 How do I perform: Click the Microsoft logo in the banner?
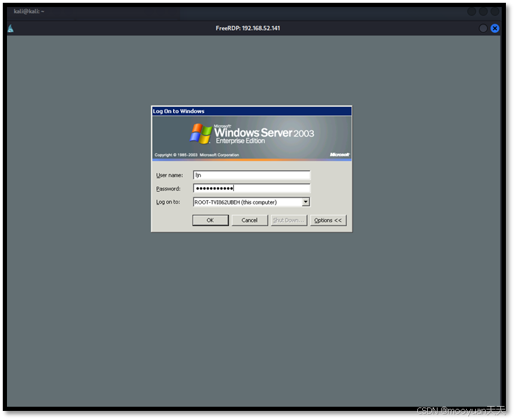click(x=340, y=155)
